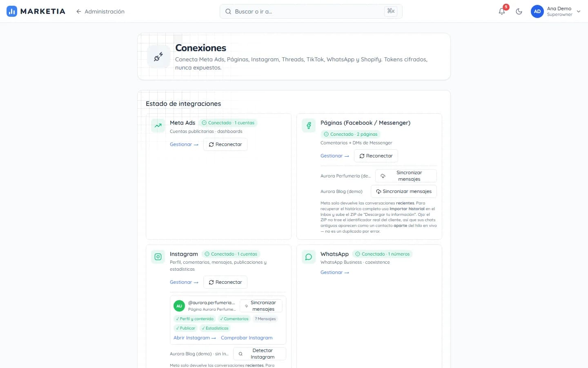
Task: Click Instagram Conectado · 1 cuentas badge
Action: tap(231, 254)
